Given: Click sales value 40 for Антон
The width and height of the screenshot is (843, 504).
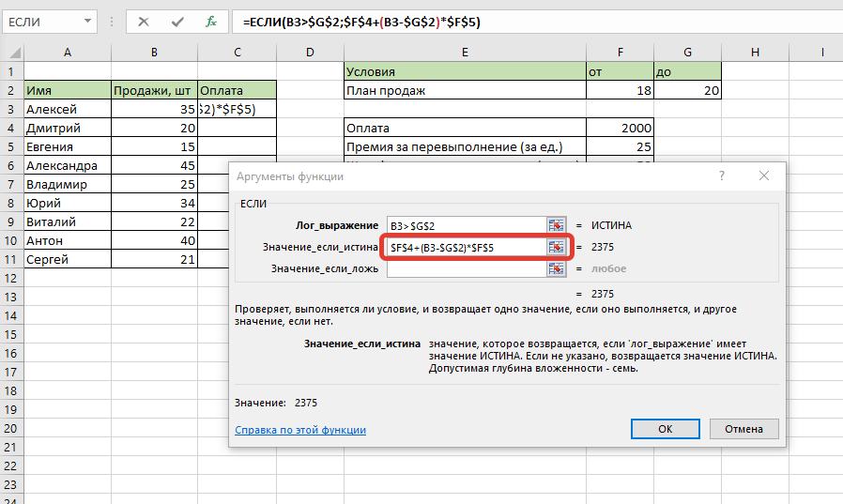Looking at the screenshot, I should pos(155,240).
